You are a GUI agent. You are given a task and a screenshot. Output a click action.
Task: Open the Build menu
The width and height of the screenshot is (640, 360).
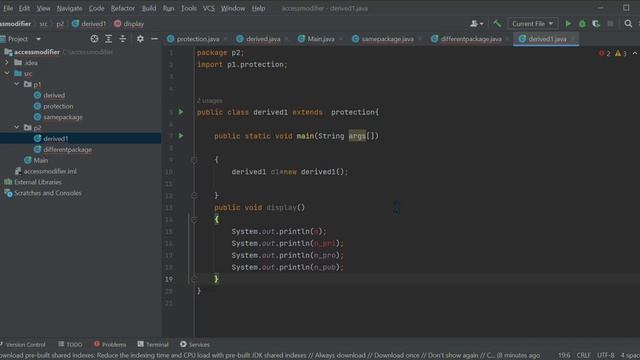(x=149, y=8)
